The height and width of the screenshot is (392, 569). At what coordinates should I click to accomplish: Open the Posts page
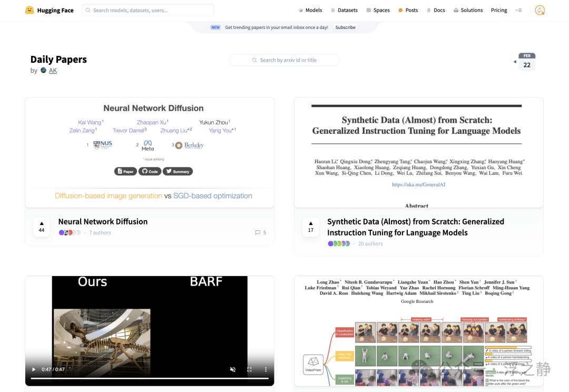tap(408, 10)
